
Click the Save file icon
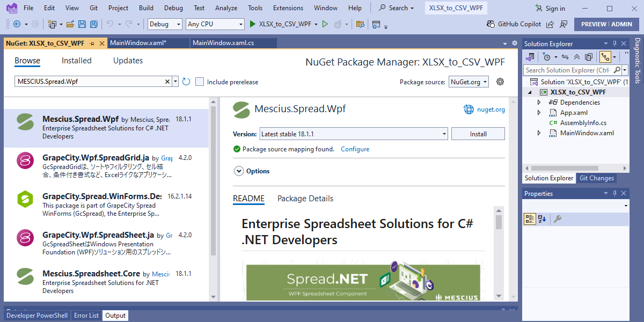click(82, 24)
